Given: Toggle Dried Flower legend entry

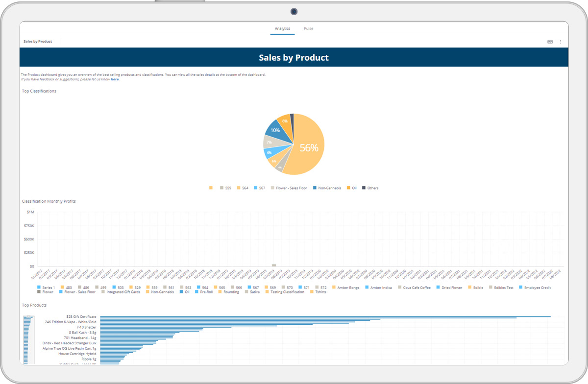Looking at the screenshot, I should (x=450, y=288).
